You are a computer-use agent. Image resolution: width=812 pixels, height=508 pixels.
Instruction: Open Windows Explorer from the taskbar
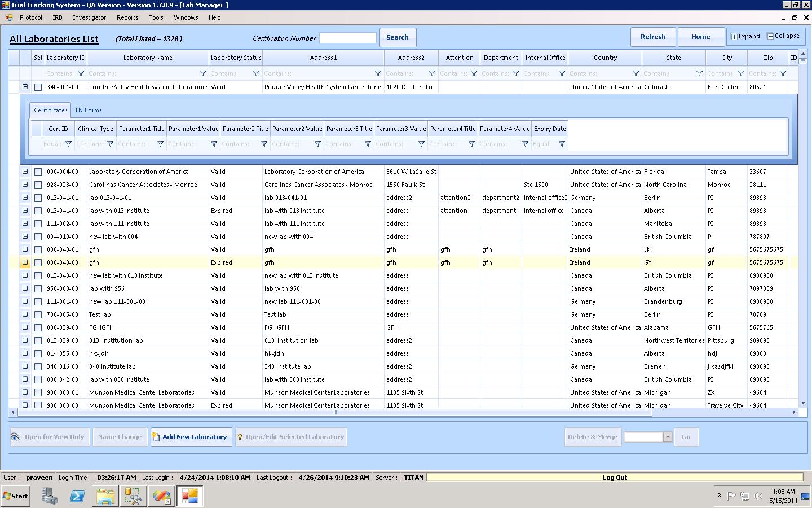105,496
